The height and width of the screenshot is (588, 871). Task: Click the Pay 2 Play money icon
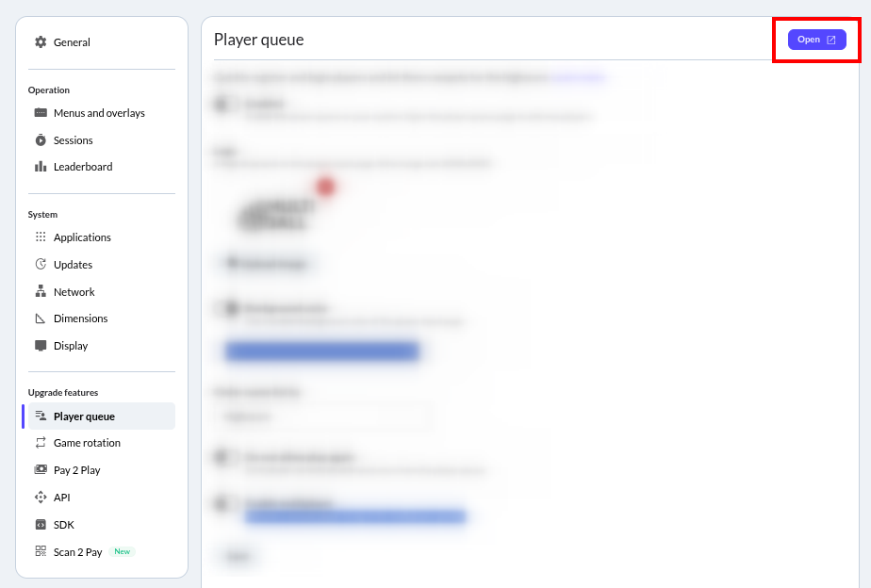point(41,470)
